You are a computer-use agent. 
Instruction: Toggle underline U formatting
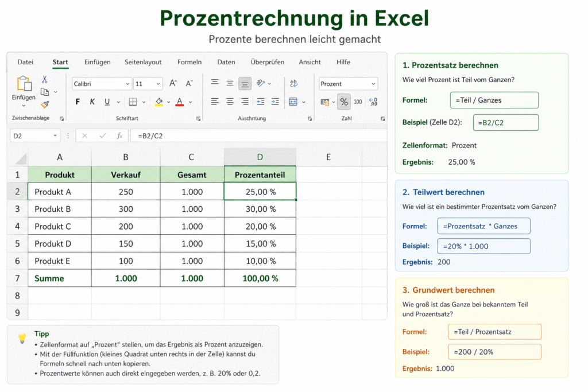tap(107, 102)
